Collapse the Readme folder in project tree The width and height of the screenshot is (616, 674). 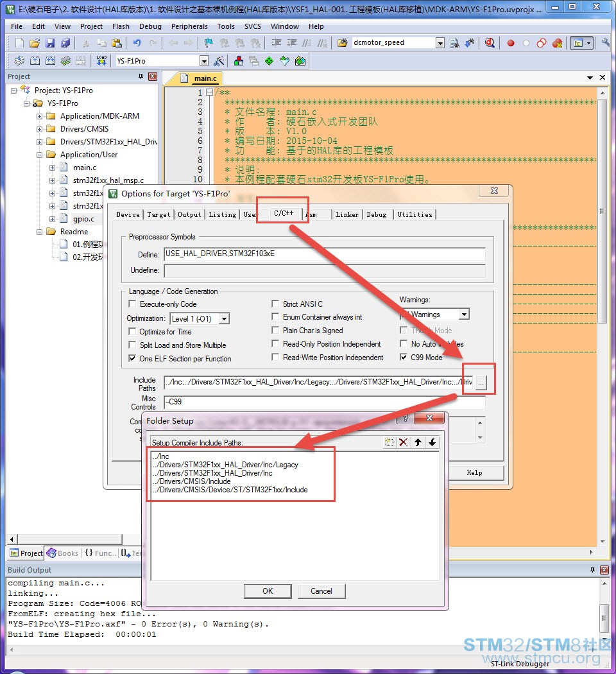pyautogui.click(x=40, y=232)
